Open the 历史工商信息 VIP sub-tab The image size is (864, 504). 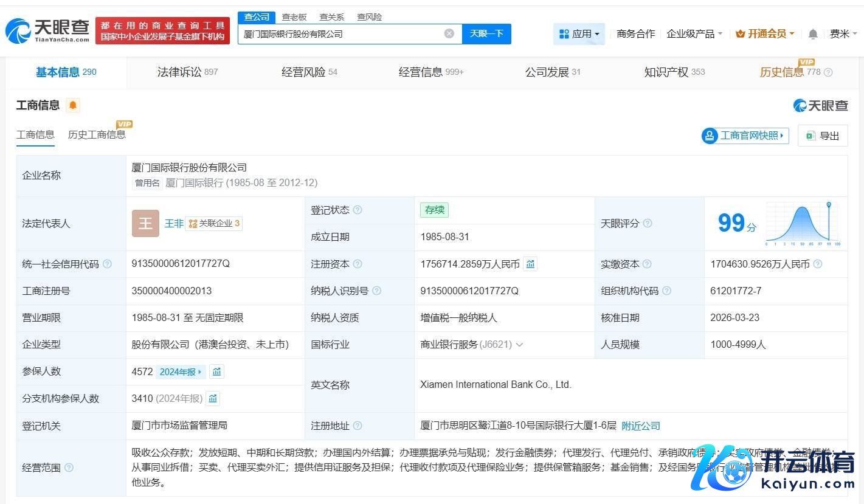tap(97, 134)
